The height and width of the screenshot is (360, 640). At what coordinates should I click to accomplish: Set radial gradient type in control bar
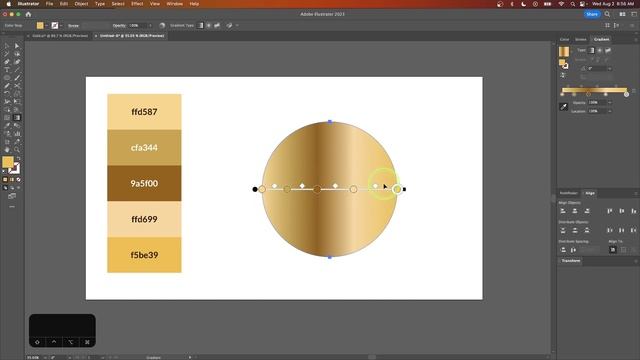pos(209,25)
